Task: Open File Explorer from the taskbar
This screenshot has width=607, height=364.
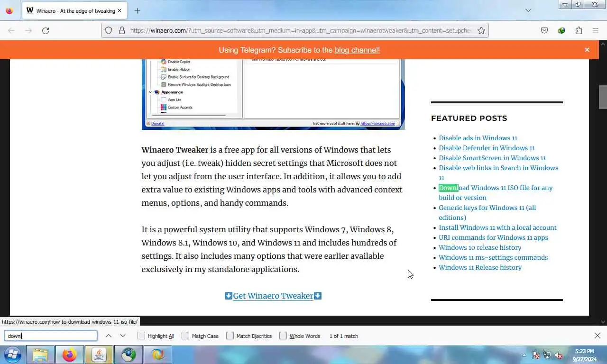Action: [40, 355]
